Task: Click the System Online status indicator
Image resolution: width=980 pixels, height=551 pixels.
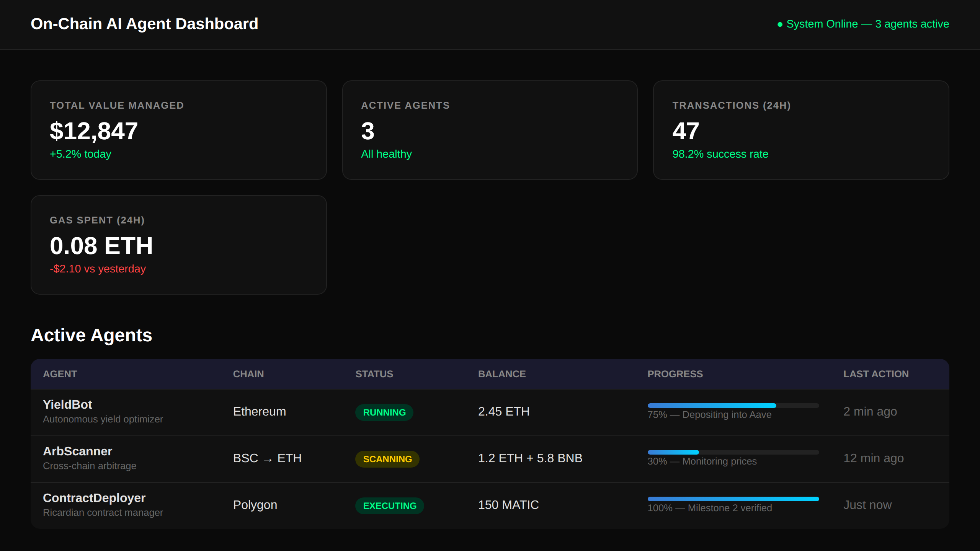Action: [x=863, y=24]
